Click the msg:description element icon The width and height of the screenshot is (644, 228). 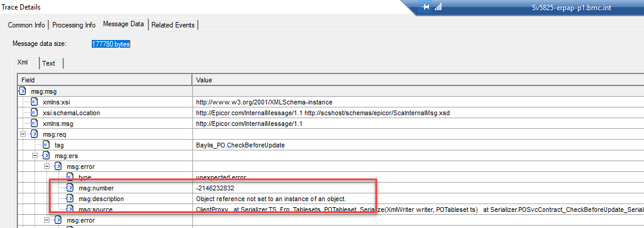(x=70, y=198)
